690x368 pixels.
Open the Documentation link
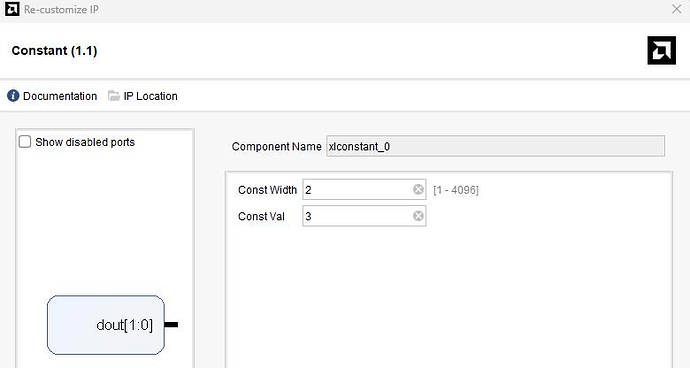pyautogui.click(x=60, y=96)
